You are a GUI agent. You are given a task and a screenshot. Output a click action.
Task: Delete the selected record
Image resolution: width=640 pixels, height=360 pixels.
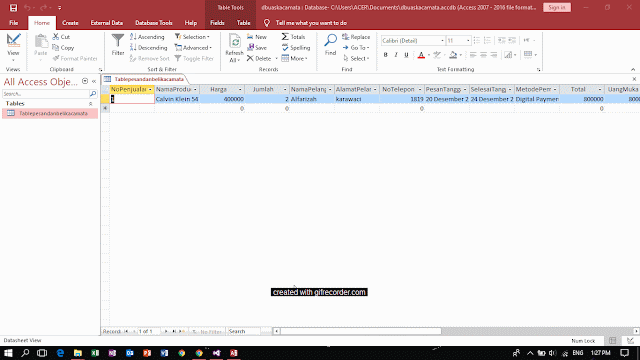tap(259, 58)
